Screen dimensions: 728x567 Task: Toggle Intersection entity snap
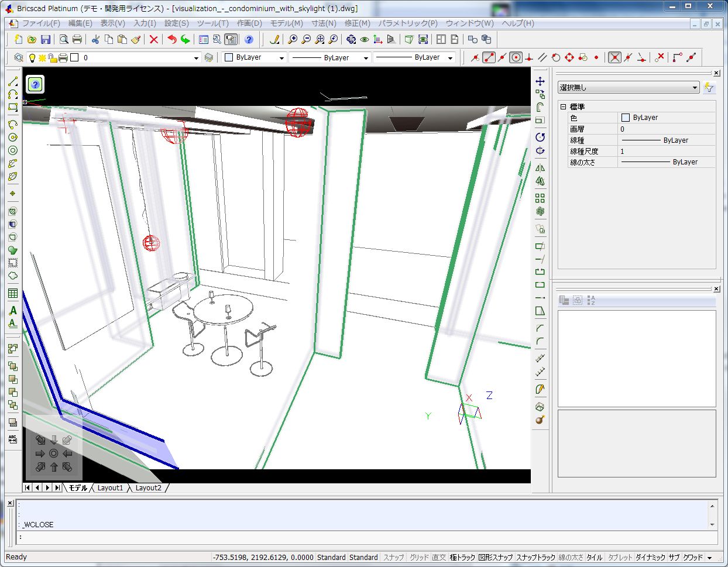click(614, 57)
